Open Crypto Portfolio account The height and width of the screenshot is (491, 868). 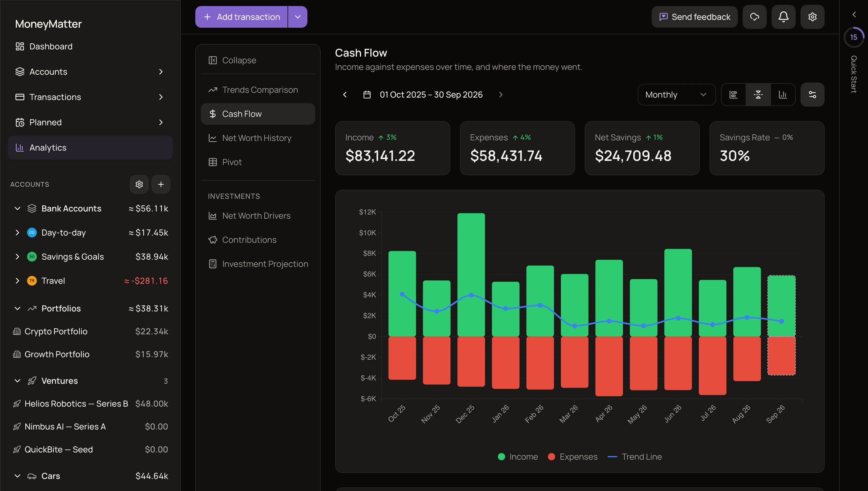pos(90,331)
